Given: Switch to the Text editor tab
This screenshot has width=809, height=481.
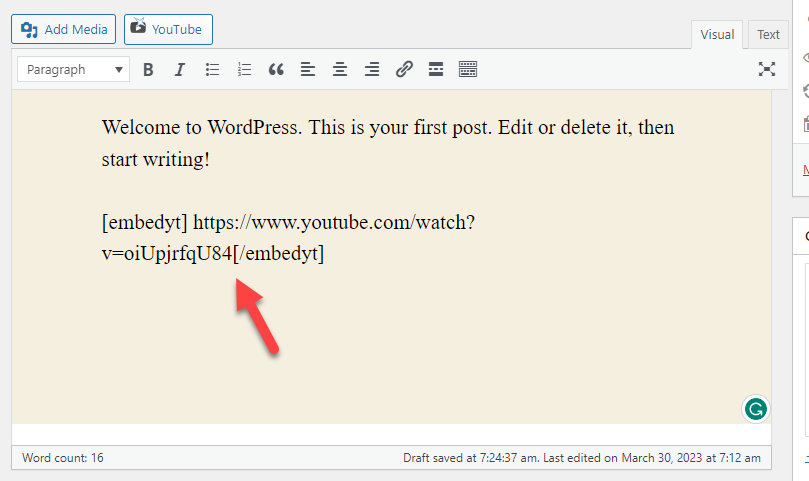Looking at the screenshot, I should pos(768,35).
